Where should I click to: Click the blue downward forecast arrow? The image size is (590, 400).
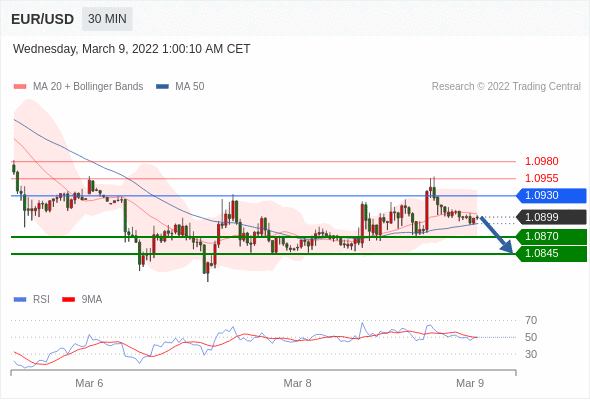click(x=496, y=234)
